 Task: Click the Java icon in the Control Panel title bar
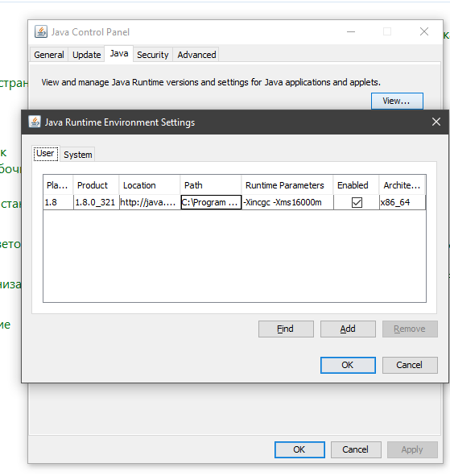pyautogui.click(x=41, y=31)
